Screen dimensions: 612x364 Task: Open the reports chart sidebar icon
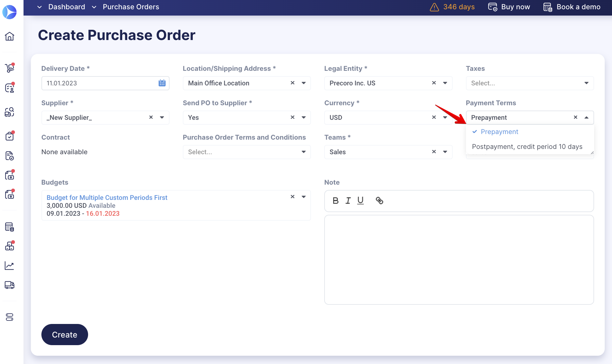pos(10,265)
